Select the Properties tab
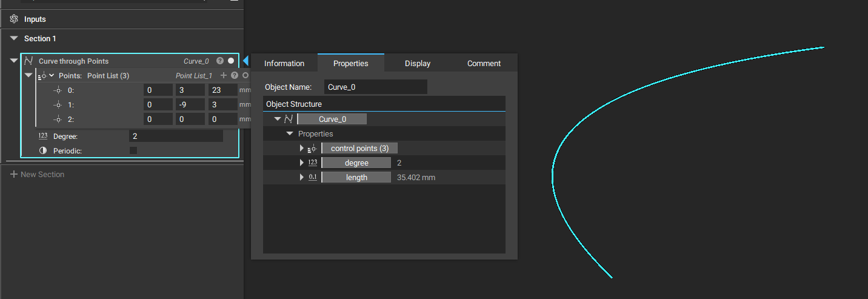 (x=351, y=63)
